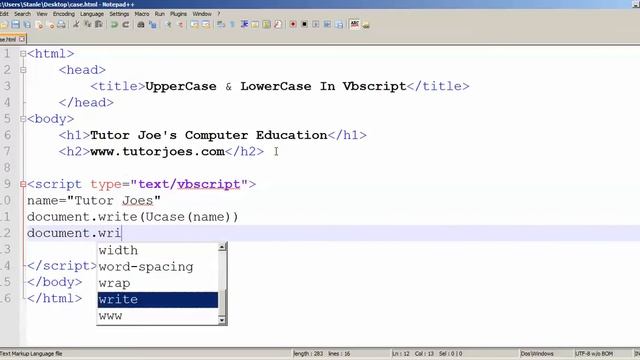Click the Save file toolbar icon
Image resolution: width=640 pixels, height=360 pixels.
[15, 24]
